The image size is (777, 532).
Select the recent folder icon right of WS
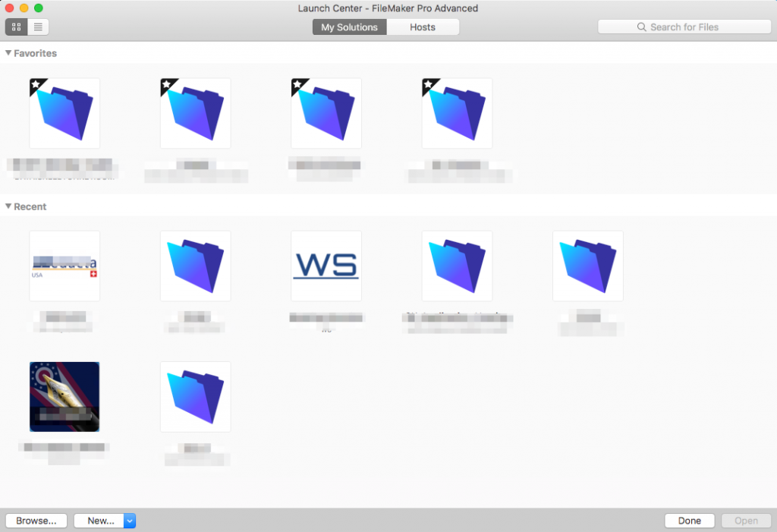point(457,266)
